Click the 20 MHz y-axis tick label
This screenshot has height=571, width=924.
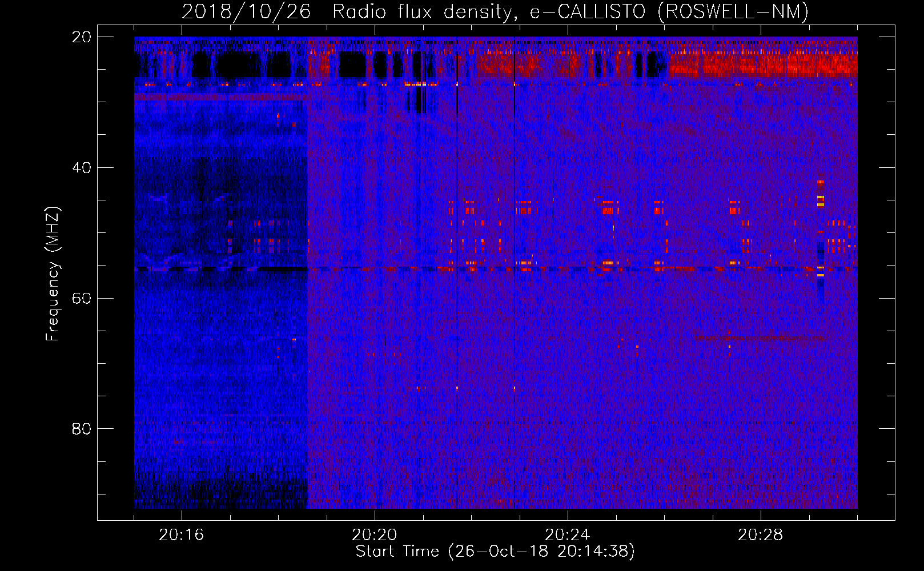(x=82, y=37)
